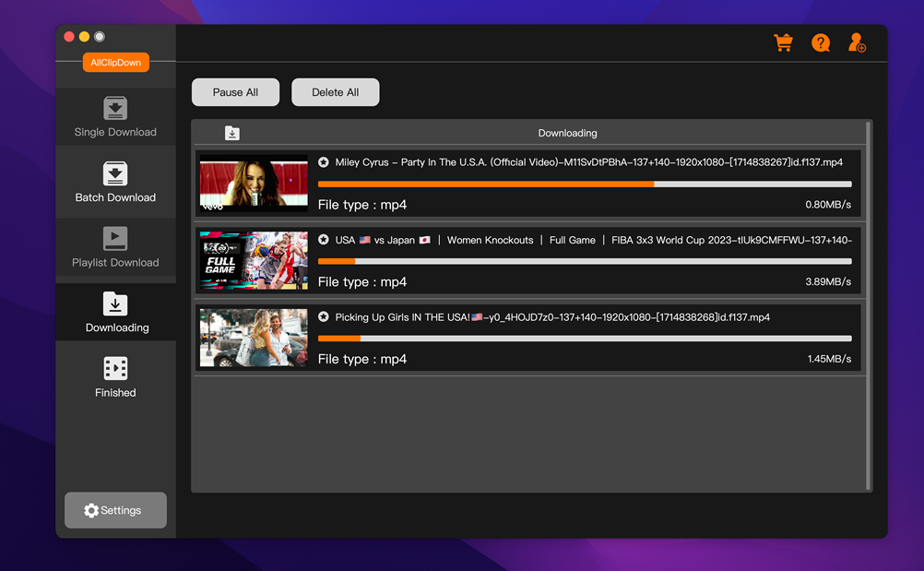Open the help question mark icon
The height and width of the screenshot is (571, 924).
click(x=821, y=42)
